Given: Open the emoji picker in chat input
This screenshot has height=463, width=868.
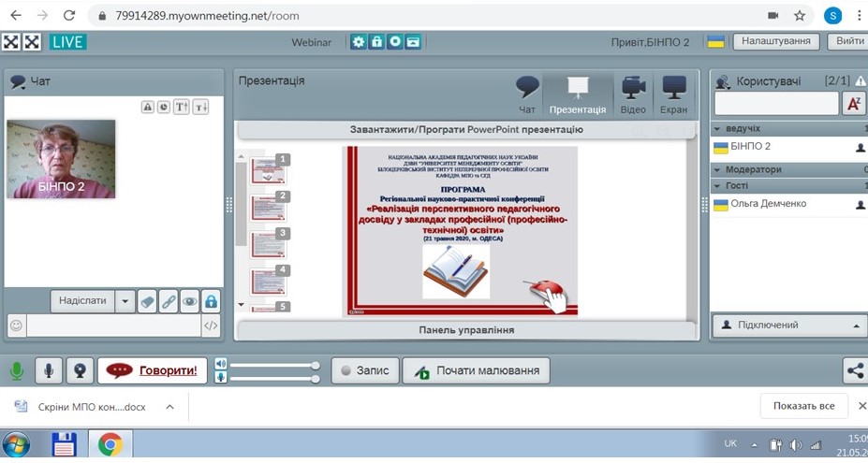Looking at the screenshot, I should coord(16,326).
